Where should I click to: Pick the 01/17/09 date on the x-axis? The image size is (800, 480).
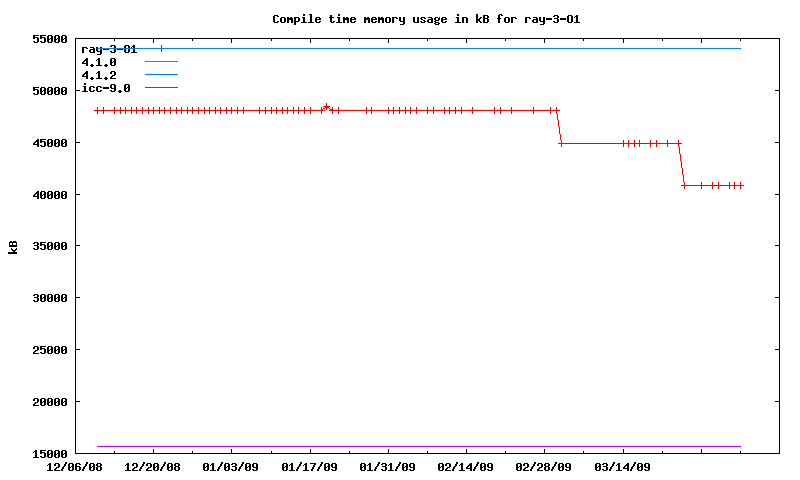pos(309,467)
